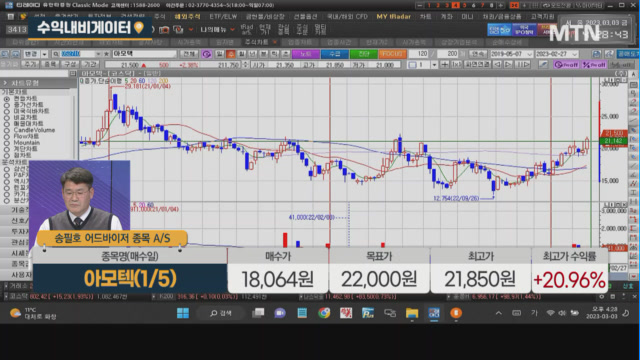Select the CandleVolume chart type radio
The width and height of the screenshot is (640, 360).
(7, 130)
